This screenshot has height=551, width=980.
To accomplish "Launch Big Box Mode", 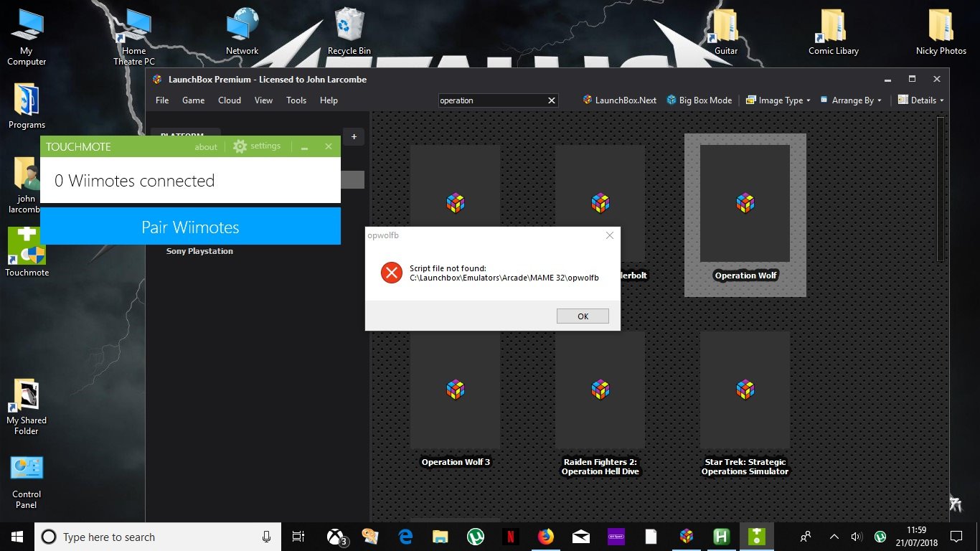I will [x=699, y=100].
